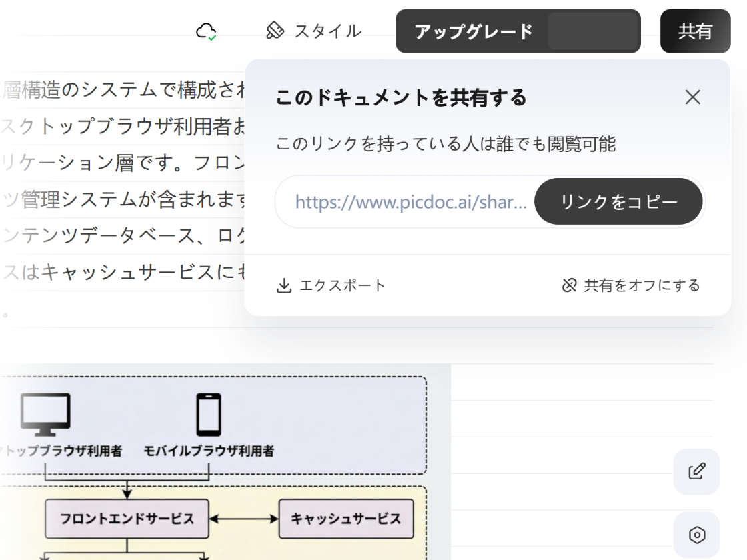Click the crossed-link icon next to 共有をオフにする
747x560 pixels.
pyautogui.click(x=569, y=285)
